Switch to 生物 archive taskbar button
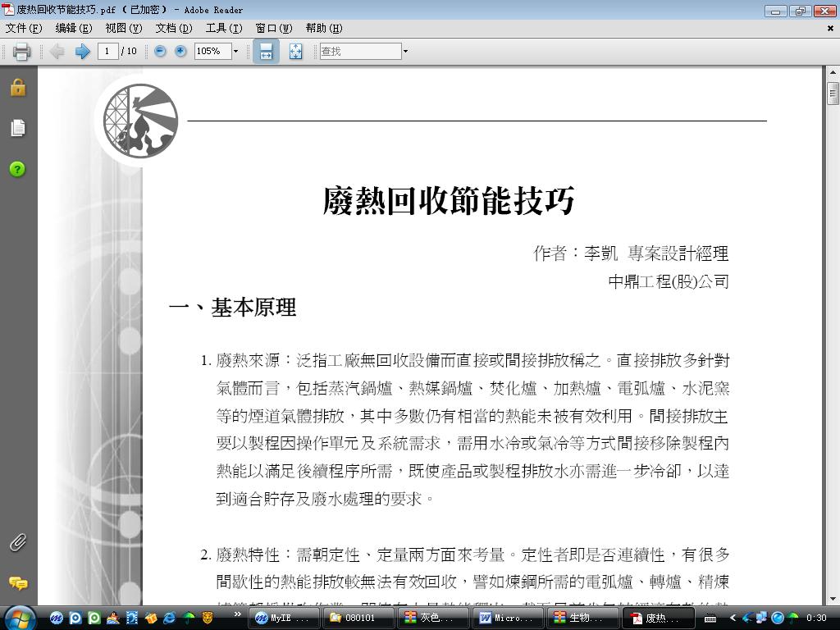840x630 pixels. pyautogui.click(x=583, y=619)
